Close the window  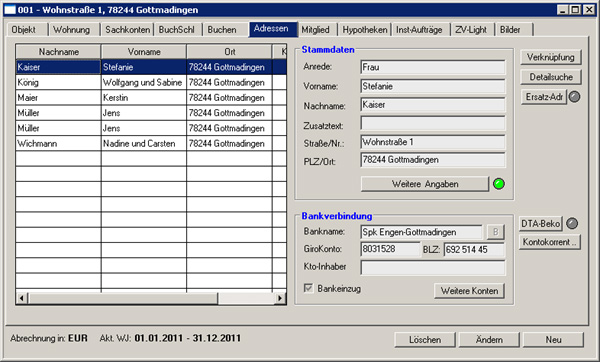point(589,10)
